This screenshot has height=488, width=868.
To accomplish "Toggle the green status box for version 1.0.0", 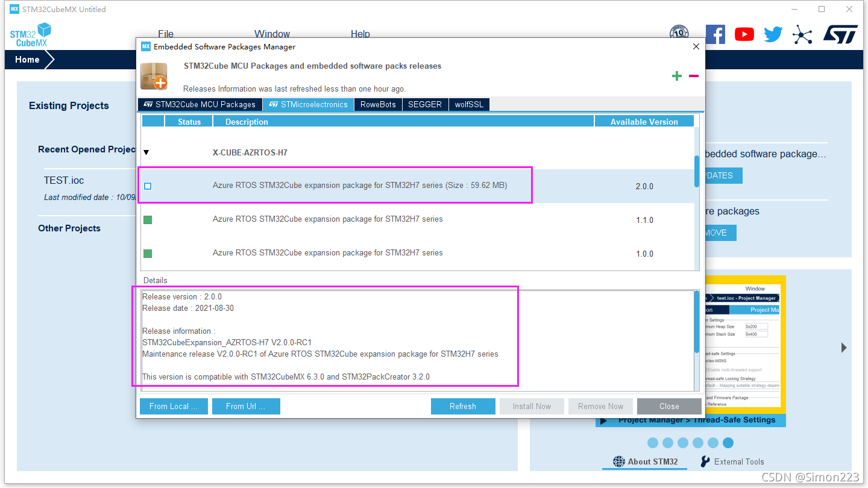I will (x=148, y=254).
